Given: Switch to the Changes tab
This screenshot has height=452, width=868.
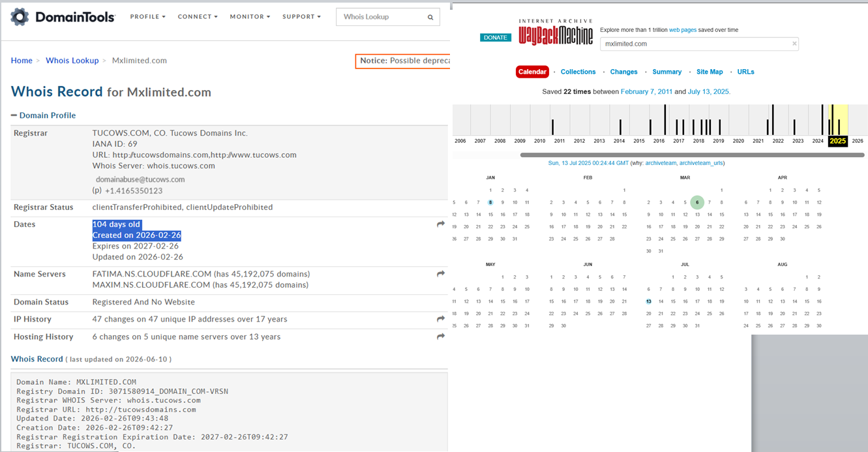Looking at the screenshot, I should tap(623, 72).
